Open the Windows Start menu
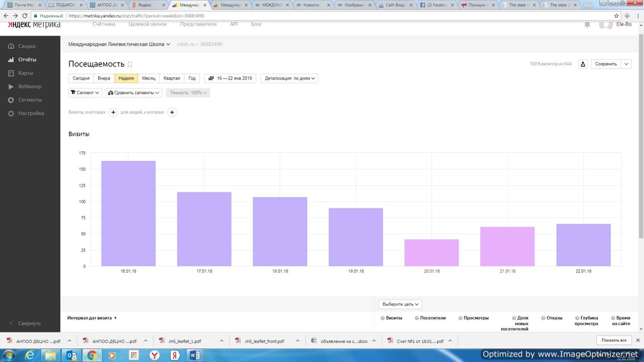This screenshot has height=362, width=644. tap(9, 355)
